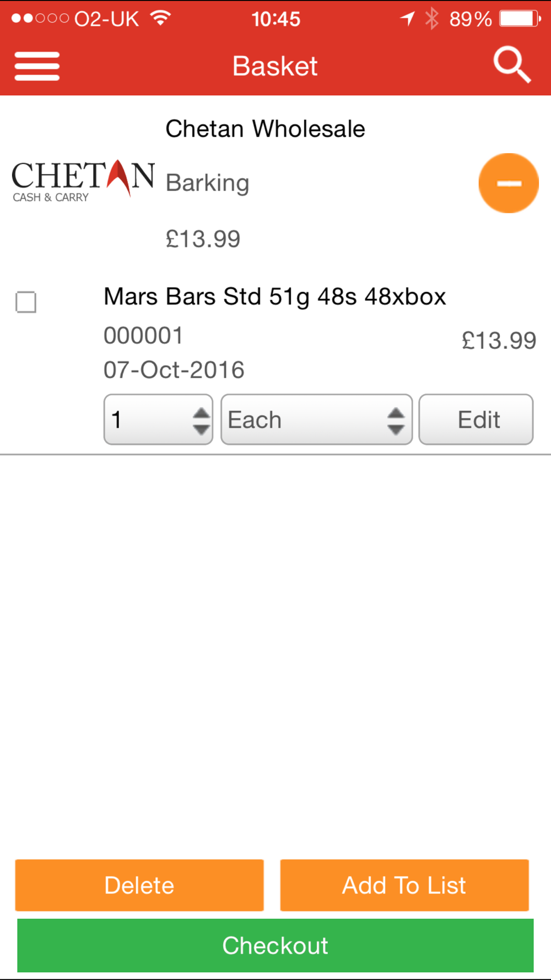
Task: Open the Each unit dropdown
Action: coord(316,419)
